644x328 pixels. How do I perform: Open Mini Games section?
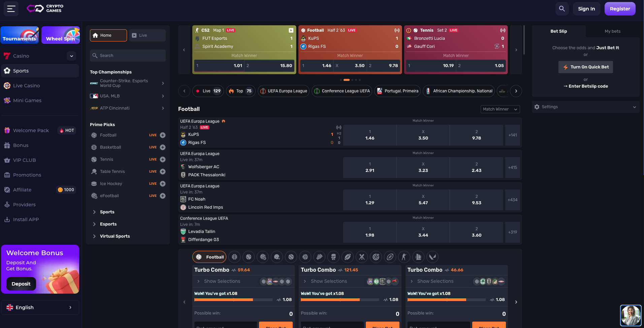(27, 100)
